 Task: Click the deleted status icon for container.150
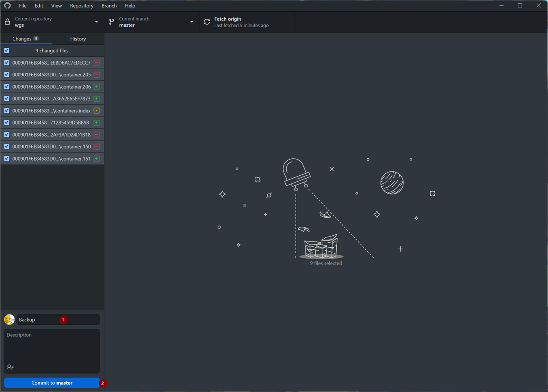(97, 146)
